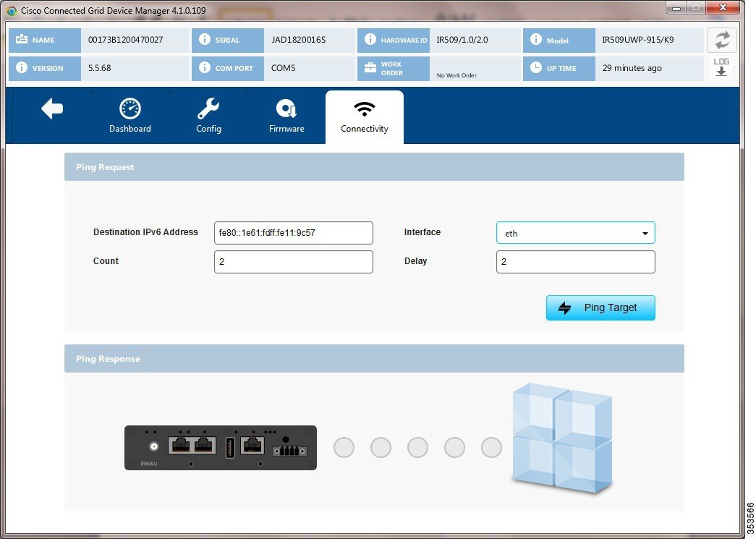Click the first ping status circle

point(344,447)
